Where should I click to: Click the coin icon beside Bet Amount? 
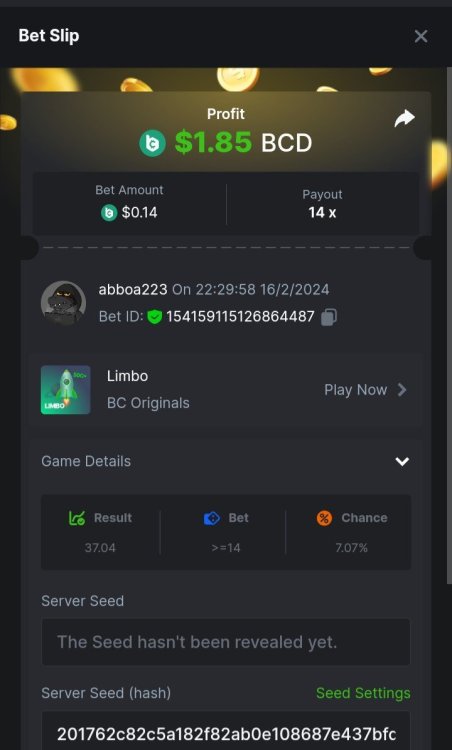tap(109, 213)
